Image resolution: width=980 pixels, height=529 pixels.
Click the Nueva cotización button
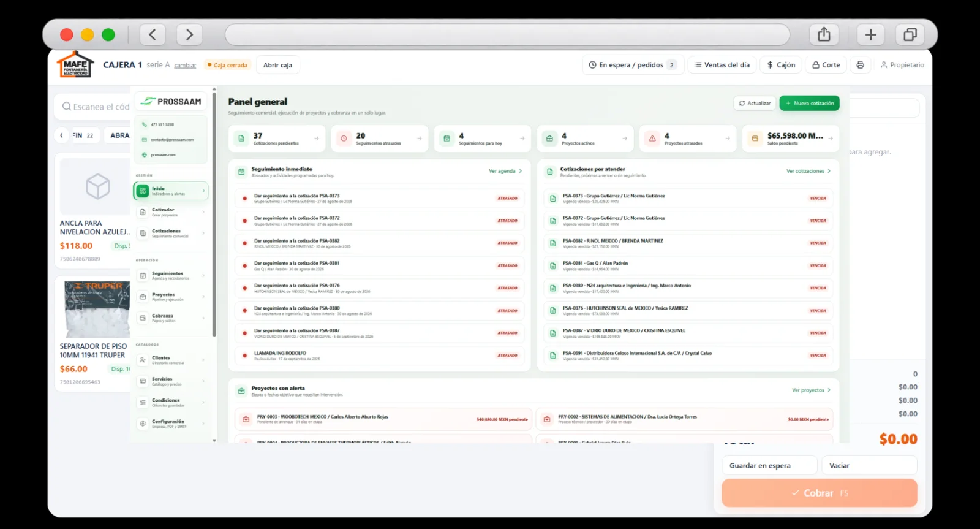pyautogui.click(x=809, y=103)
